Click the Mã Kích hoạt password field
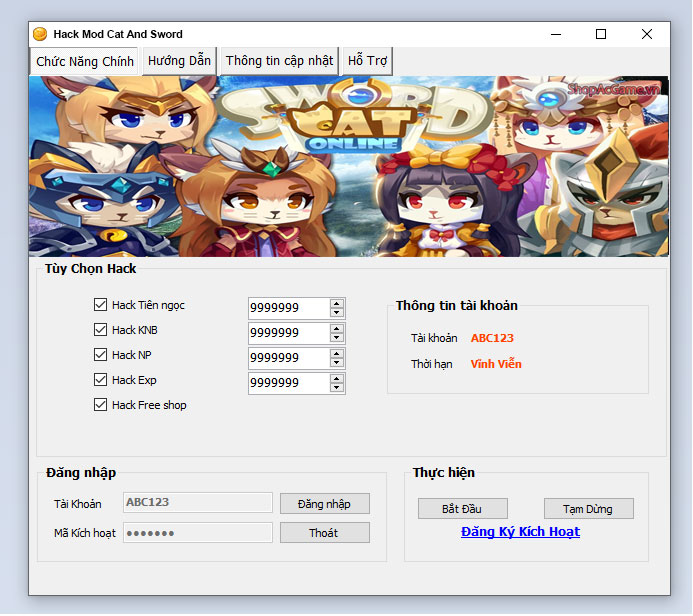 (198, 533)
